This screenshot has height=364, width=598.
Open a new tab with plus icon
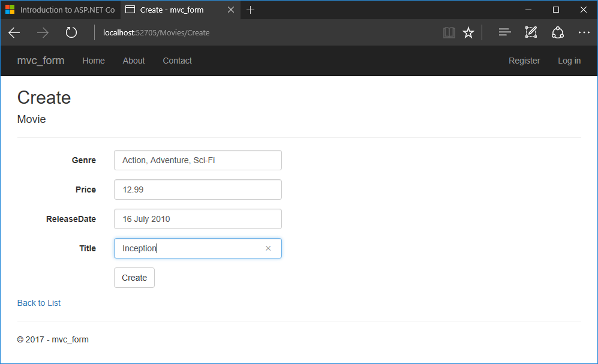coord(251,10)
